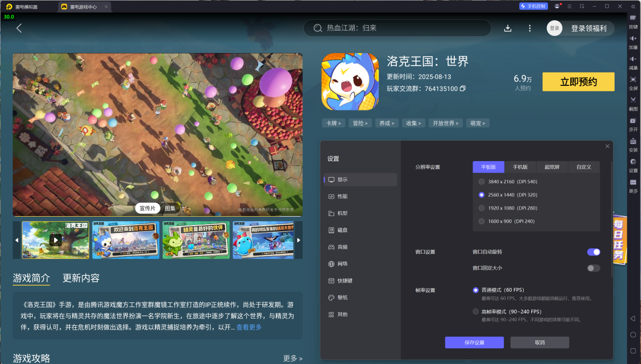Open the 开放世界 tag
The image size is (641, 364).
(x=445, y=123)
